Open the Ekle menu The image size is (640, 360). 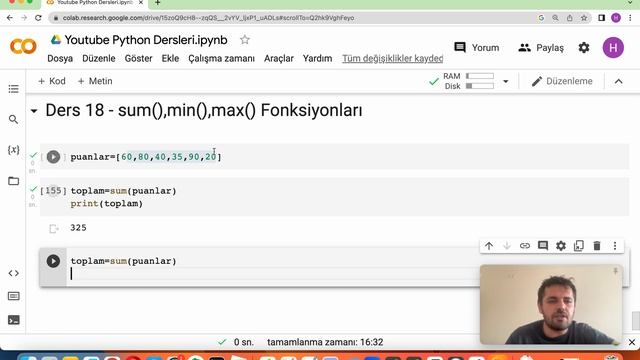(x=170, y=58)
